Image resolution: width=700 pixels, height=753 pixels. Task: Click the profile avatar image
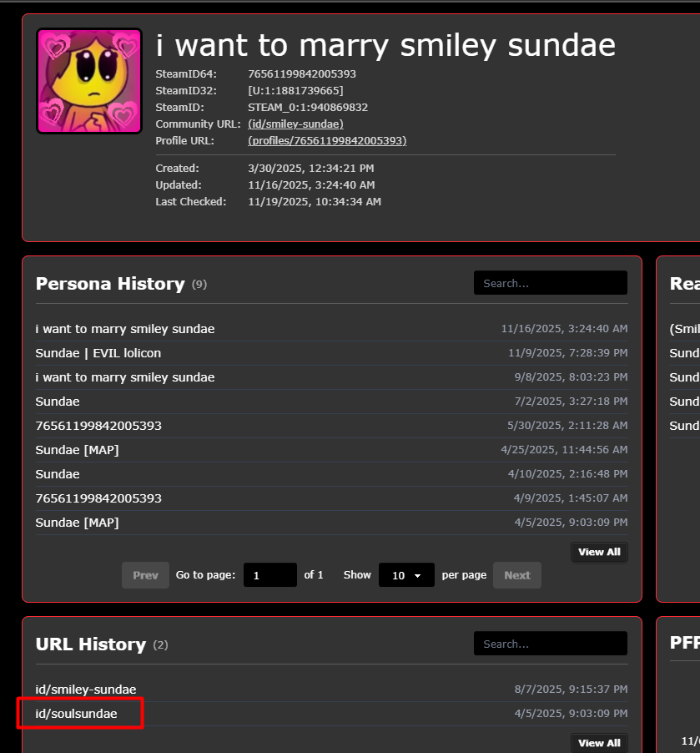coord(89,81)
